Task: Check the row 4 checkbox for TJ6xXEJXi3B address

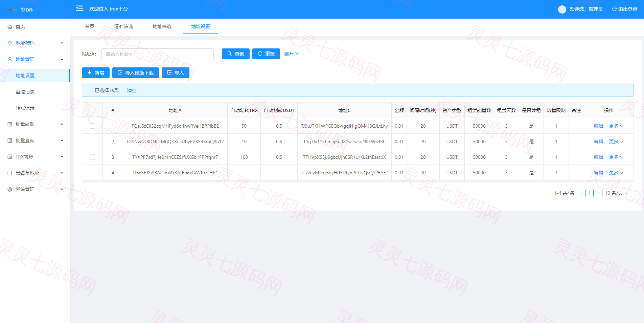Action: point(92,173)
